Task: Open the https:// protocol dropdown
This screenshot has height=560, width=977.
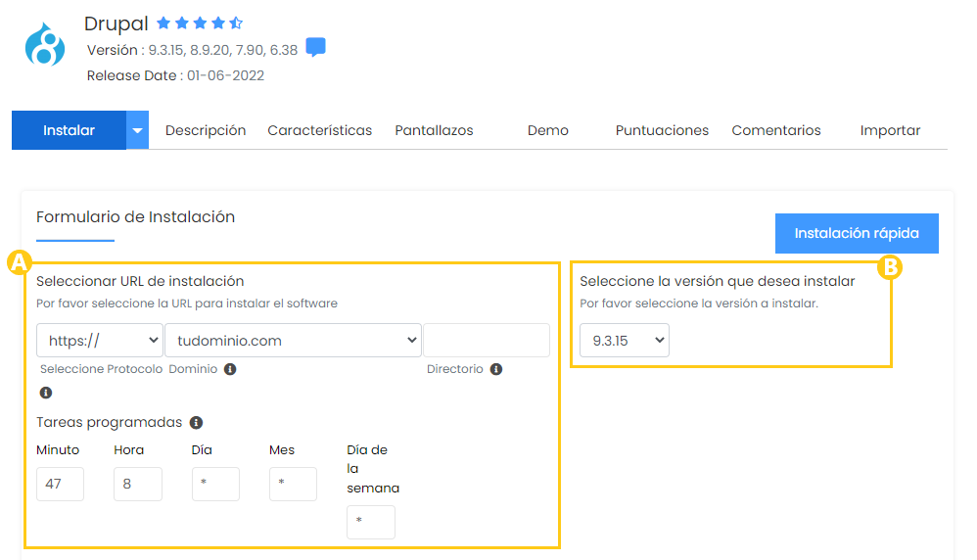Action: point(100,340)
